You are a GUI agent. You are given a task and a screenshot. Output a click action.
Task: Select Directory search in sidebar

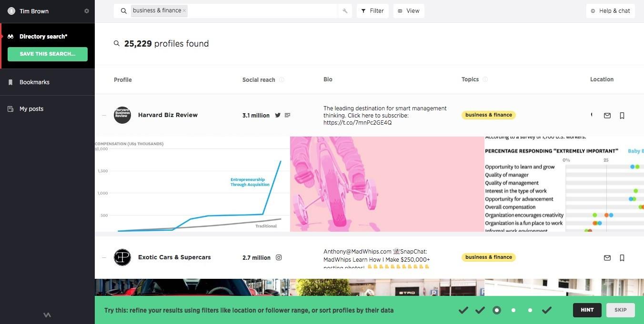click(43, 37)
